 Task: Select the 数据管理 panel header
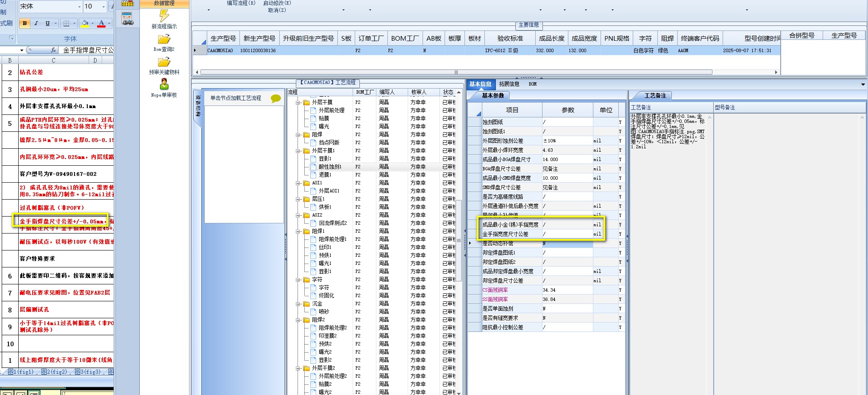pos(164,3)
